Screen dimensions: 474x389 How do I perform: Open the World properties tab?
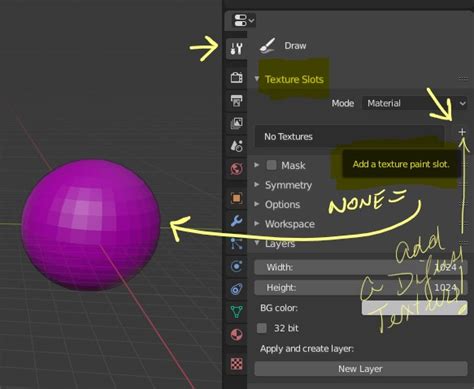(236, 168)
